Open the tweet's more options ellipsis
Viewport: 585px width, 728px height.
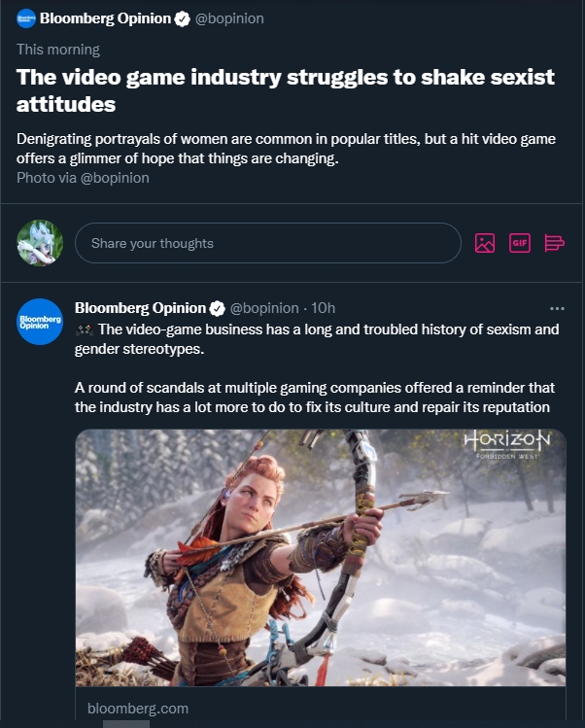557,308
